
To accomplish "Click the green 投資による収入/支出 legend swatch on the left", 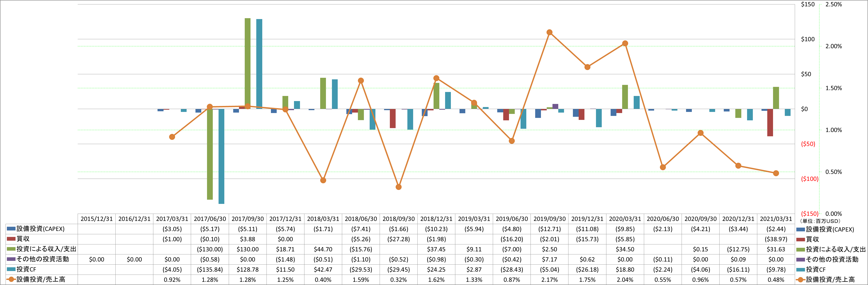I will point(11,249).
